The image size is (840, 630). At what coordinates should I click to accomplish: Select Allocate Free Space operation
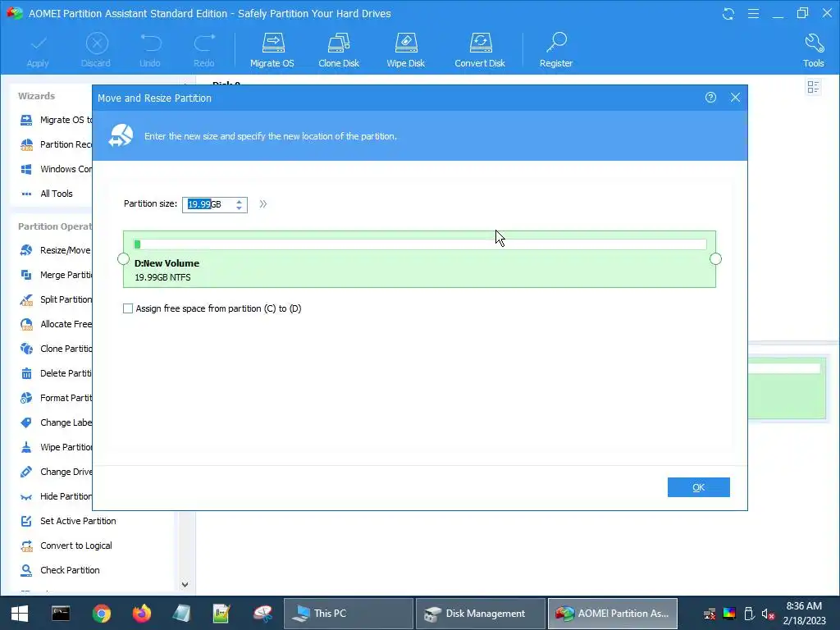point(56,324)
